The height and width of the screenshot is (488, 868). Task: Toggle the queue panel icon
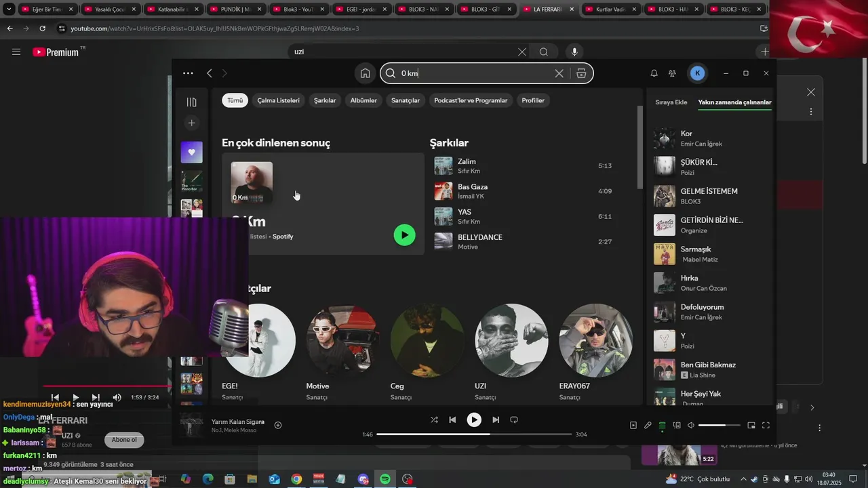[663, 425]
